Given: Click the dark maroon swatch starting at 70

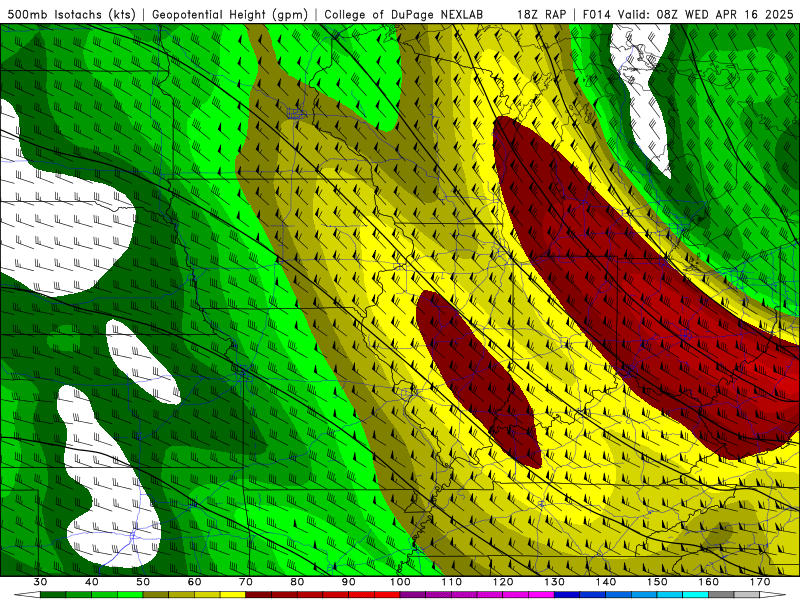Looking at the screenshot, I should (x=259, y=595).
